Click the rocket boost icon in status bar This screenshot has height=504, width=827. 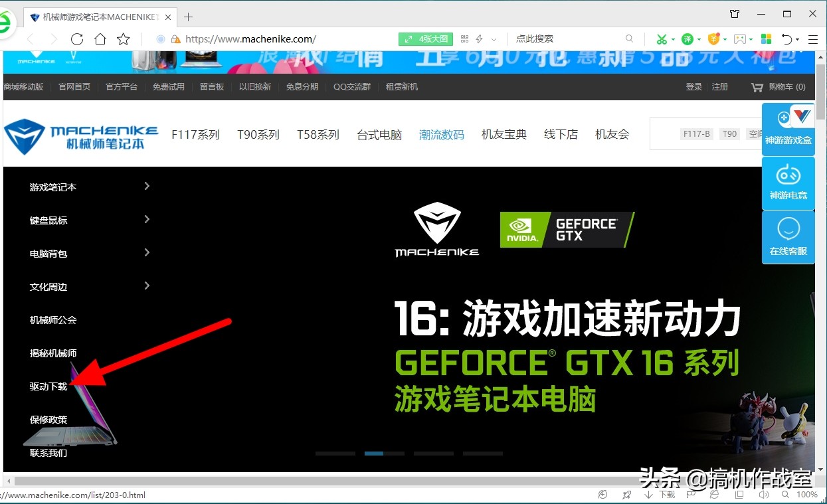[x=627, y=495]
